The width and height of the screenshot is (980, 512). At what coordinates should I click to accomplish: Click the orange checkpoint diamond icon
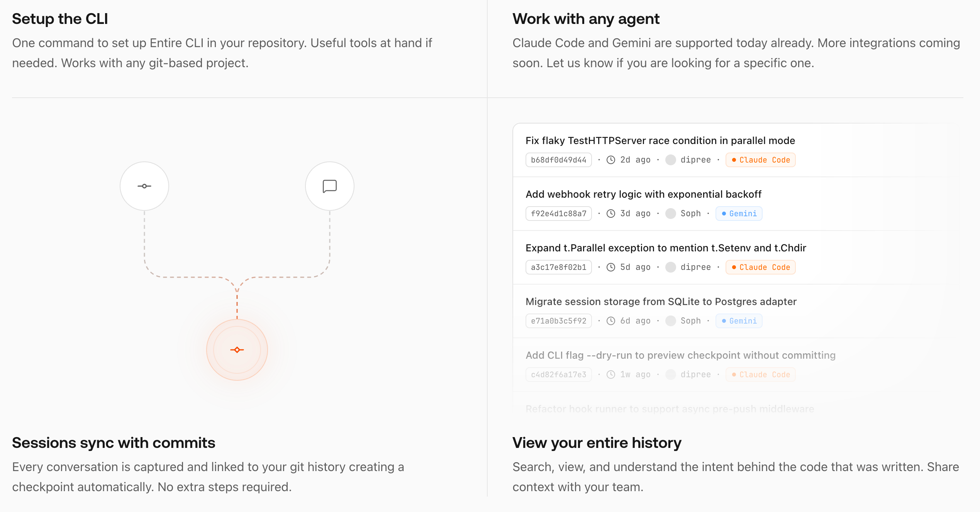pyautogui.click(x=237, y=350)
